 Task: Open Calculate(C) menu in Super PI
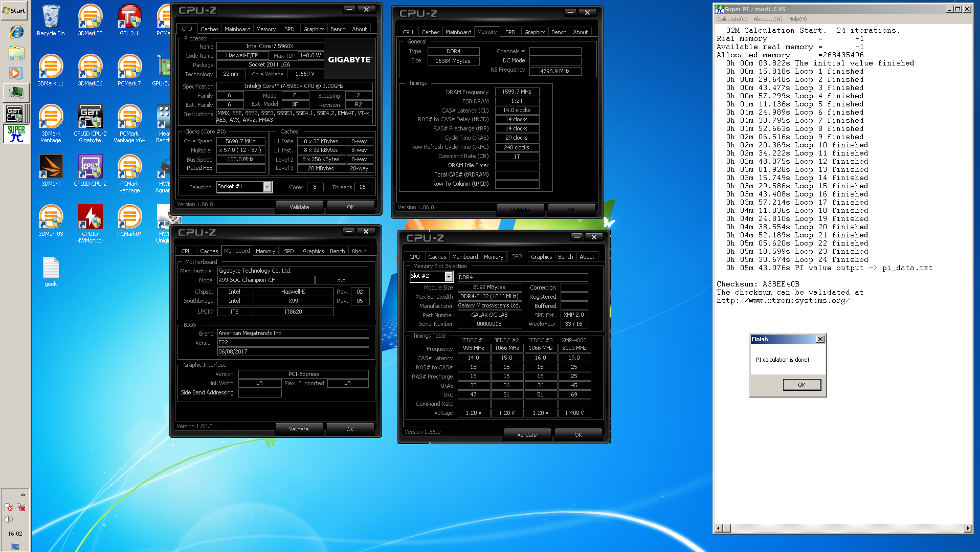pyautogui.click(x=732, y=19)
